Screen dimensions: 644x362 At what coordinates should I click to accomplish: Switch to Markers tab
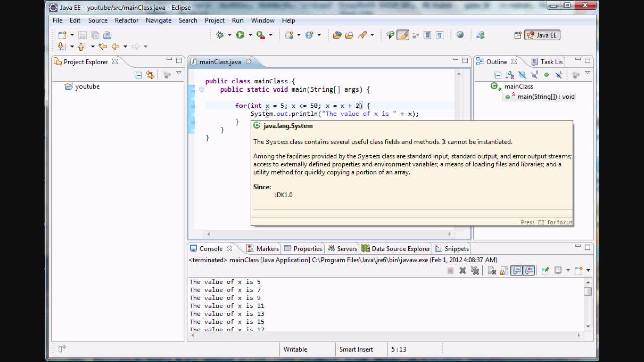click(x=263, y=248)
